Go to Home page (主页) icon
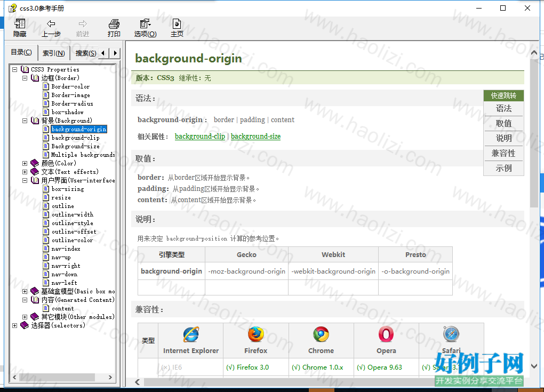This screenshot has height=392, width=544. tap(177, 24)
